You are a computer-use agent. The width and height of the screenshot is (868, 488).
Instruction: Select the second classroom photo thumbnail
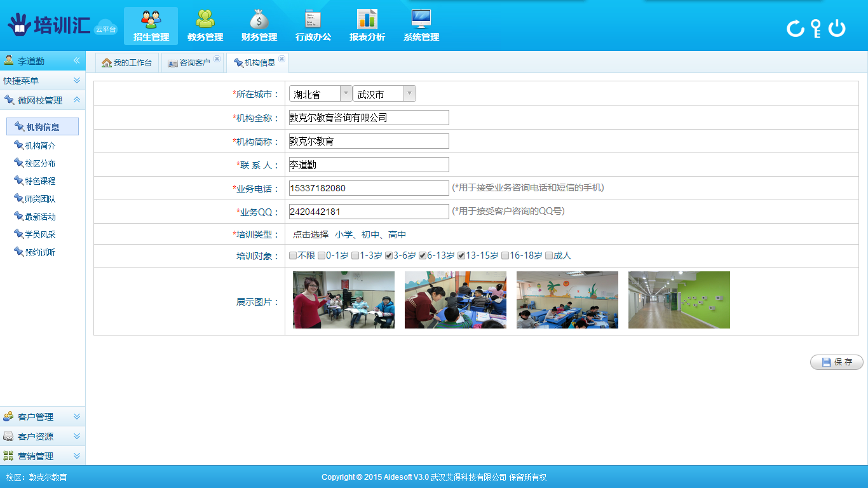pos(456,300)
